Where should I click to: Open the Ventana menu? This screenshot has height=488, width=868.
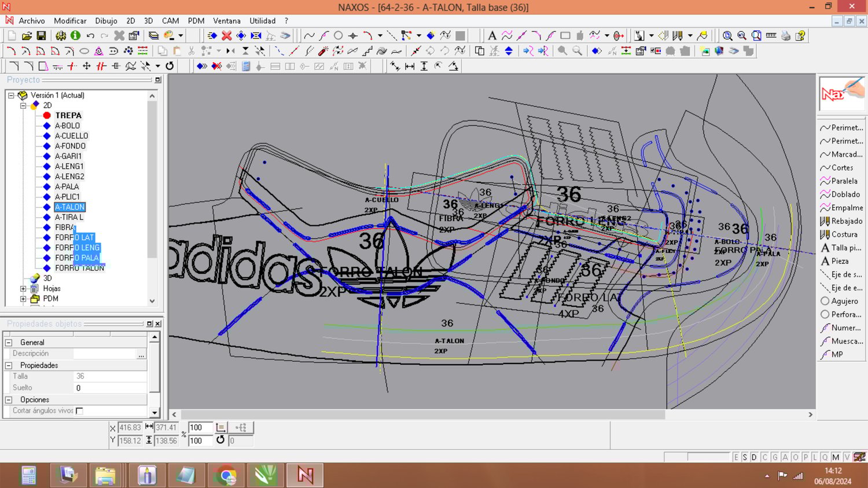(x=227, y=21)
